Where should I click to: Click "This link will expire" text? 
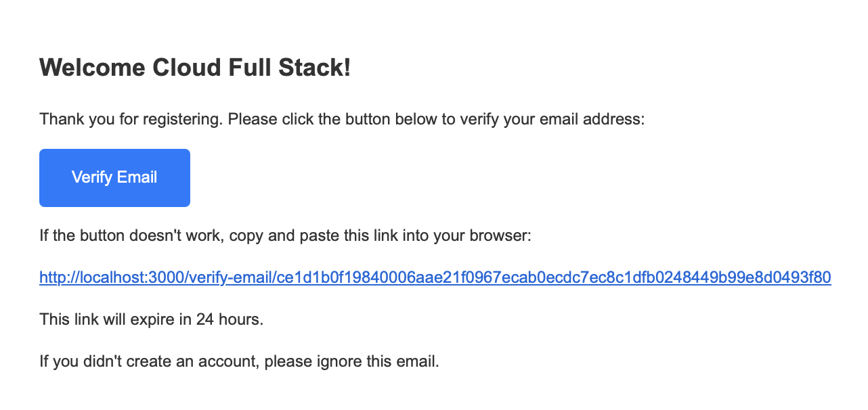pyautogui.click(x=106, y=319)
